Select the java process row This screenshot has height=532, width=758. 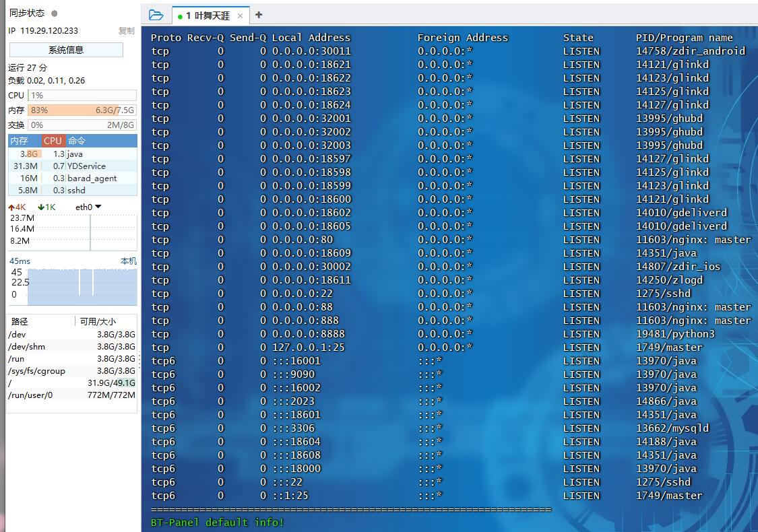point(73,154)
